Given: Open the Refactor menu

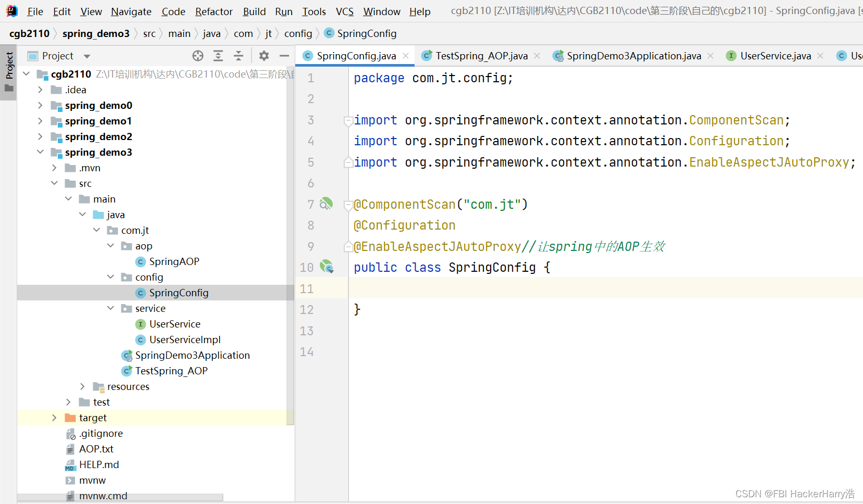Looking at the screenshot, I should (x=214, y=11).
